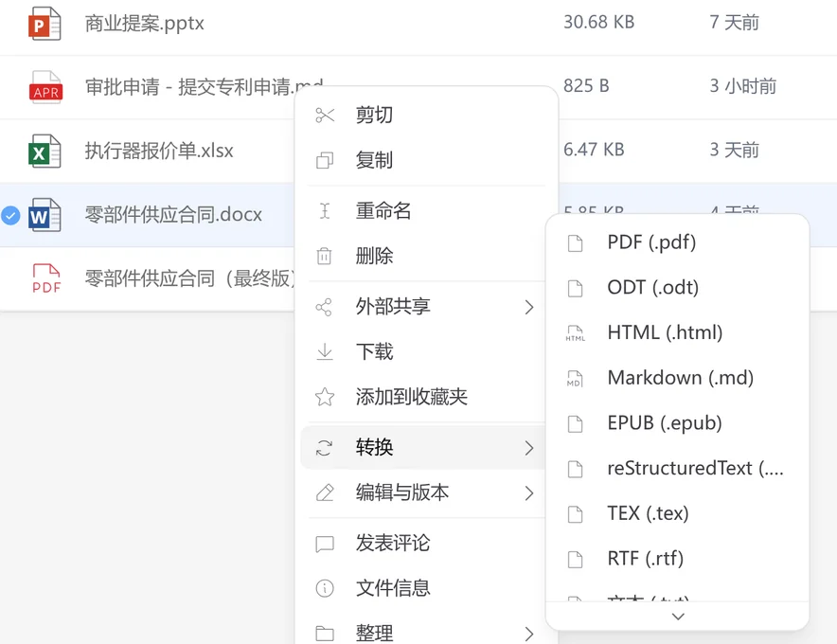The width and height of the screenshot is (837, 644).
Task: Click the info circle icon next to 文件信息
Action: click(325, 588)
